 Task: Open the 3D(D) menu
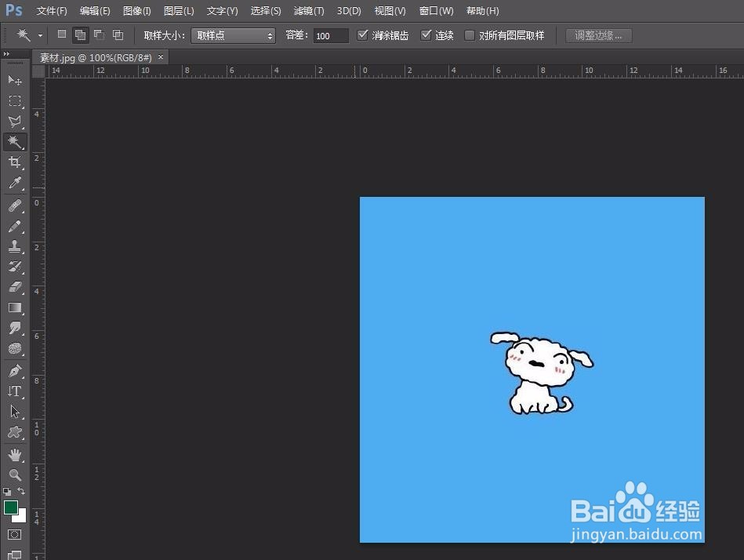[x=349, y=10]
